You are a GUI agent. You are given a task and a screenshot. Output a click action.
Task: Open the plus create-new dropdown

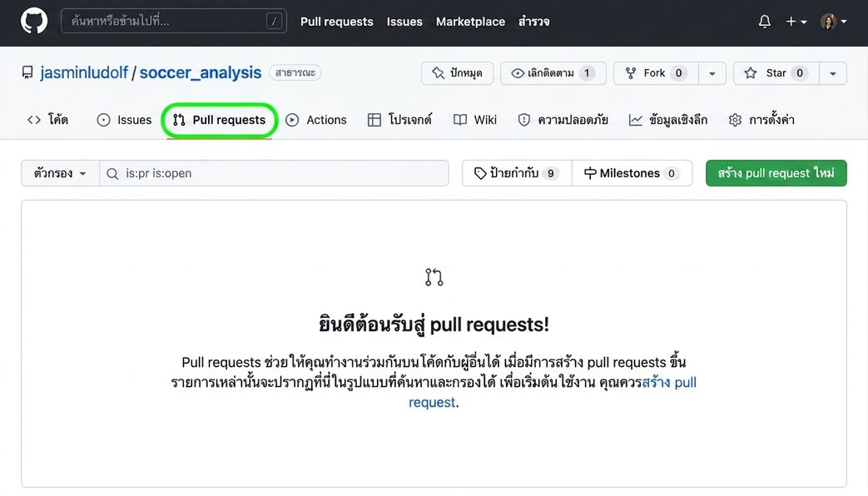pyautogui.click(x=796, y=22)
